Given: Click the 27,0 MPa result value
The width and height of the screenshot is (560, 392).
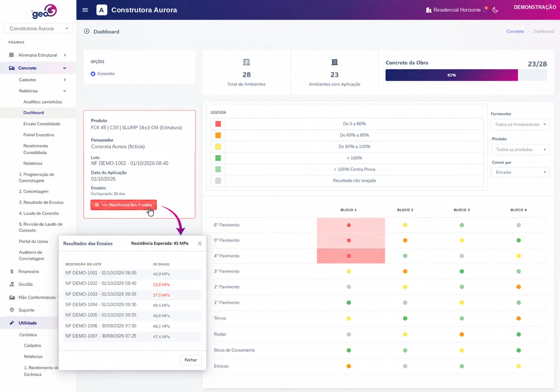Looking at the screenshot, I should click(x=161, y=295).
